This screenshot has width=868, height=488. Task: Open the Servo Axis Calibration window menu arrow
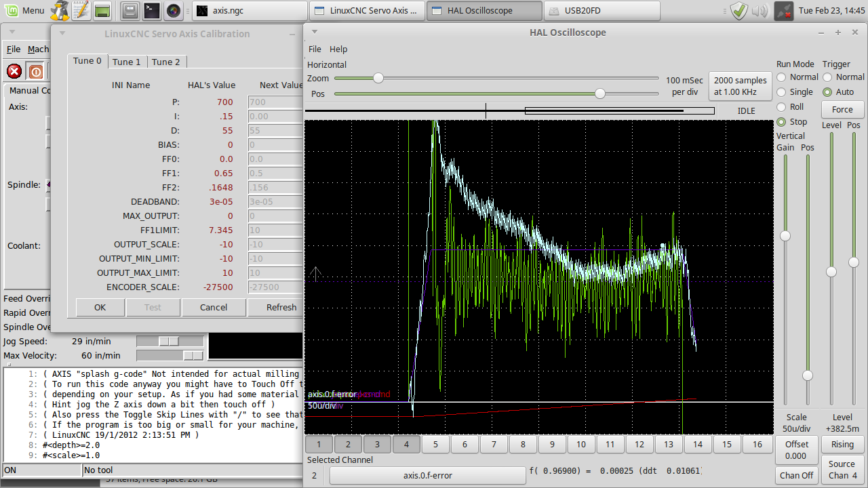pos(62,33)
